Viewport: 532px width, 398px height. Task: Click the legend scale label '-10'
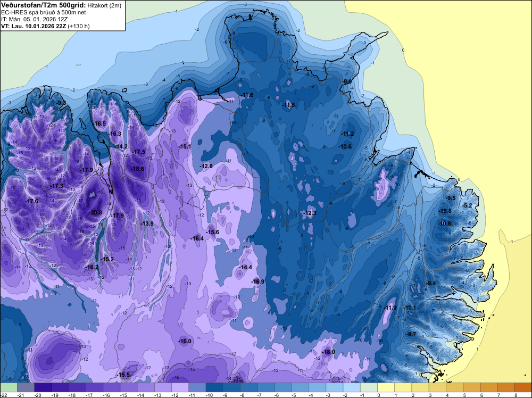point(209,395)
